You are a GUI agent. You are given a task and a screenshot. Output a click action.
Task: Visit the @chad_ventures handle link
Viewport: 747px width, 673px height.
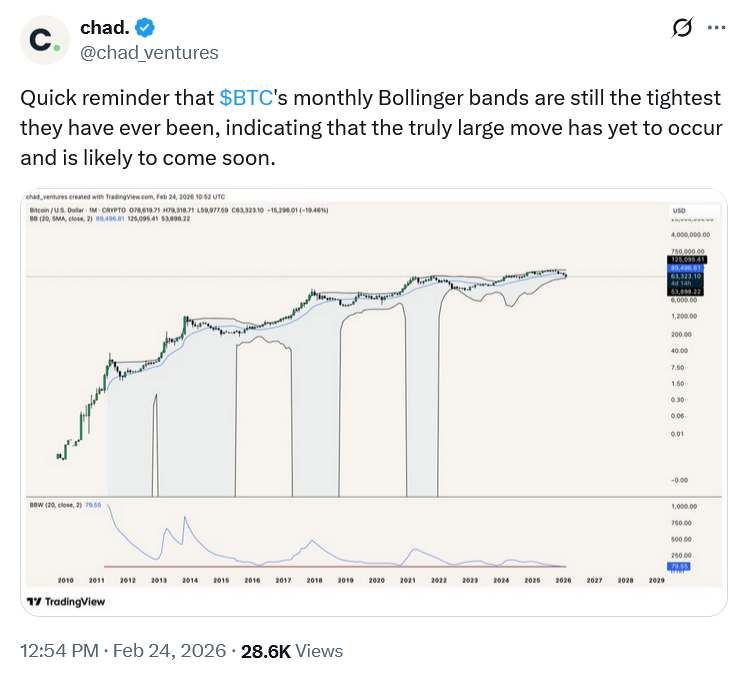tap(149, 52)
